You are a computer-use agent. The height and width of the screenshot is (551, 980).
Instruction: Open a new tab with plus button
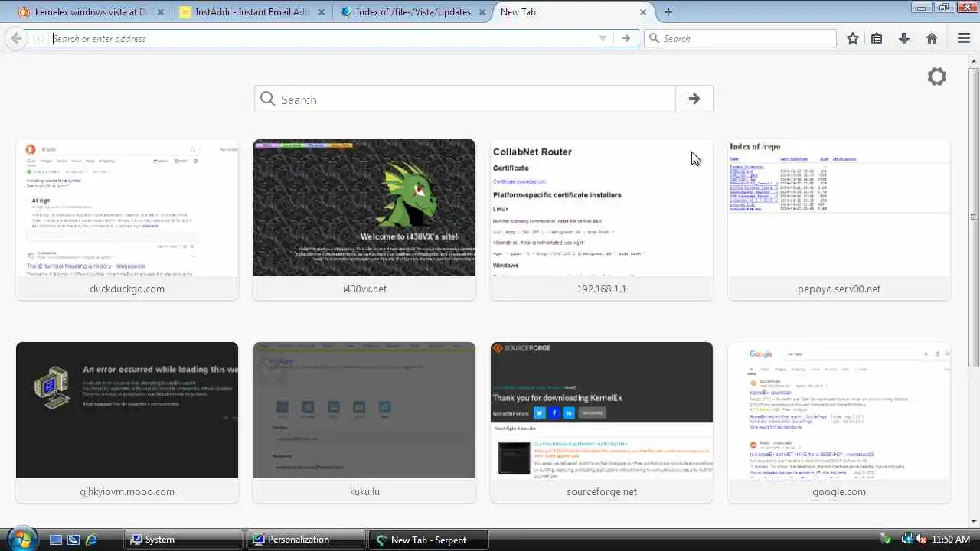click(x=668, y=12)
